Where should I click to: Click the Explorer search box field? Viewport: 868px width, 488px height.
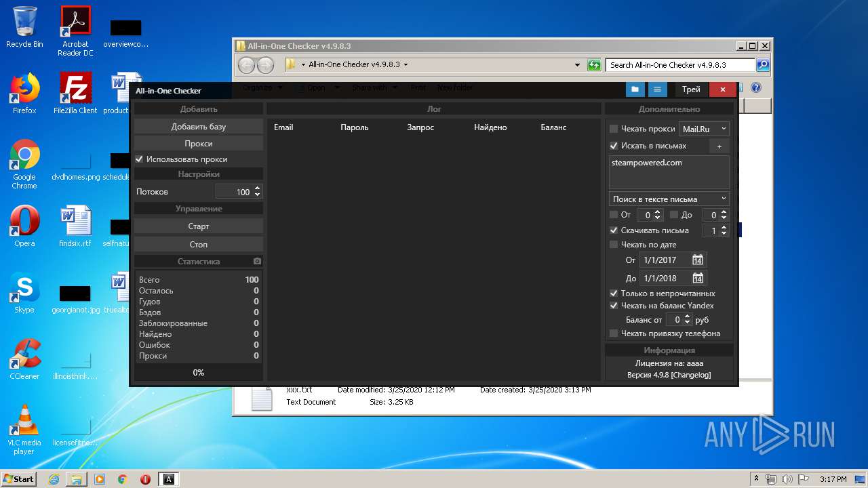tap(680, 65)
